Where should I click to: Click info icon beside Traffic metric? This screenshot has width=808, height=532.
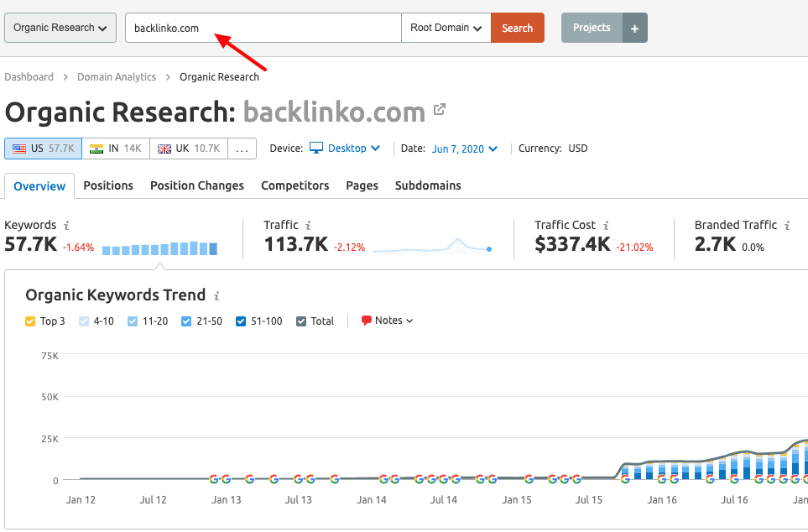point(308,226)
